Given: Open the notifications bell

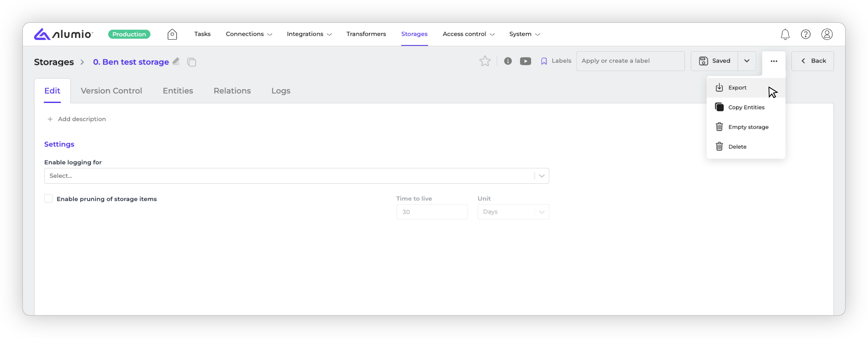Looking at the screenshot, I should (785, 34).
